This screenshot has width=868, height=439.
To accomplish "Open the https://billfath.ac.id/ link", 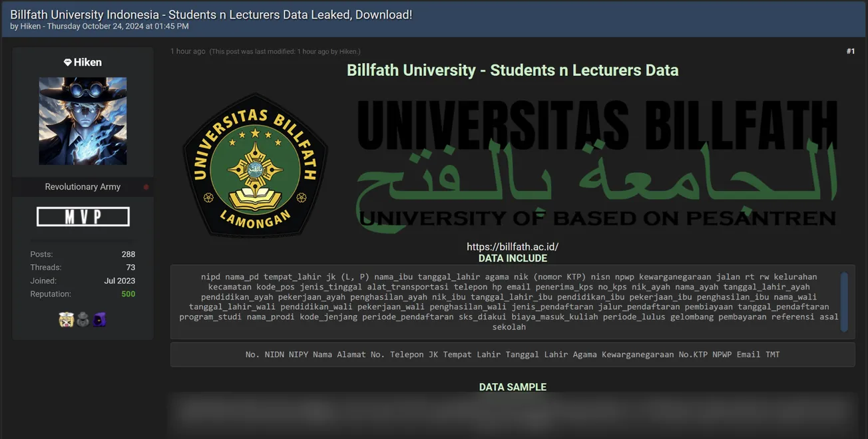I will pos(513,245).
